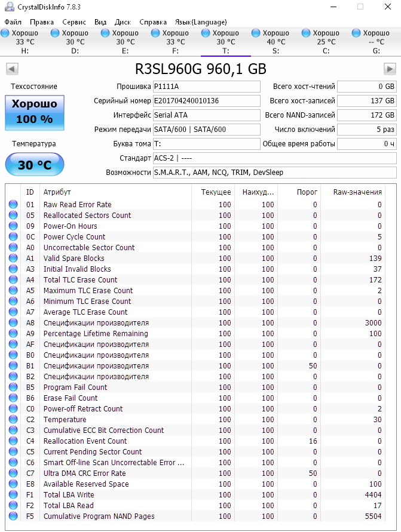
Task: Click status orb for Raw Read Error Rate
Action: click(13, 204)
